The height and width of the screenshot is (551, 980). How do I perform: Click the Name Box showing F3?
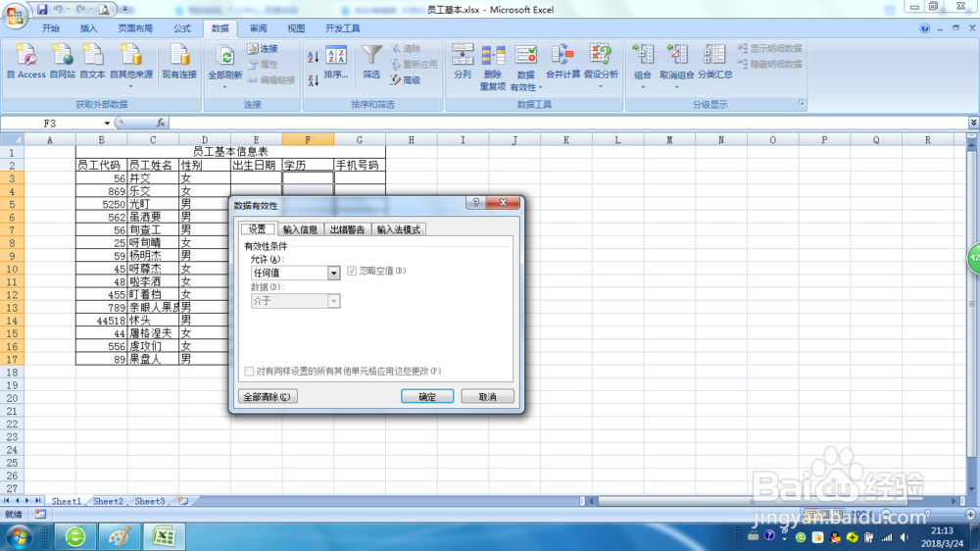tap(51, 124)
